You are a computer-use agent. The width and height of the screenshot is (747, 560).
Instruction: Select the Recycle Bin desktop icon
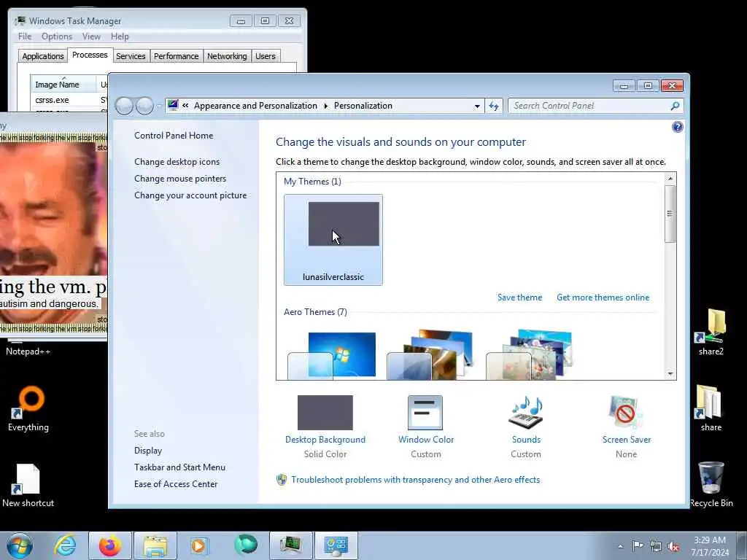click(x=711, y=484)
